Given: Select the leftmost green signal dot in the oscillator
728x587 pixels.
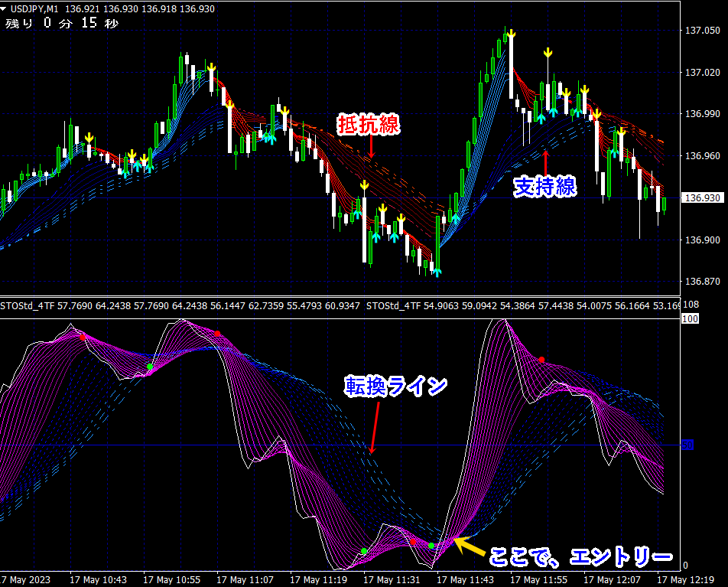Looking at the screenshot, I should coord(150,367).
